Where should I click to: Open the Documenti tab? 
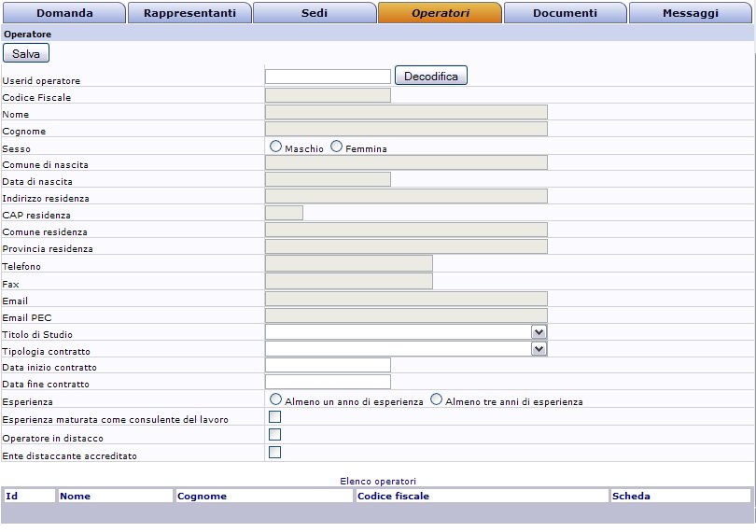(x=565, y=13)
